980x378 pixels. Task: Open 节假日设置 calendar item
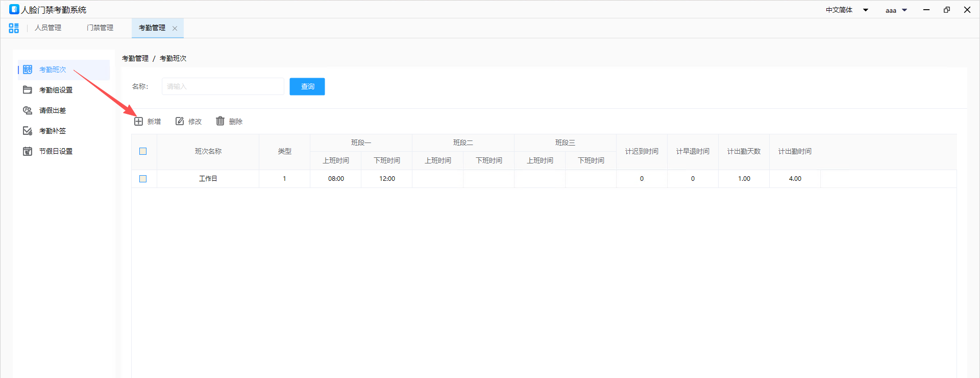[x=55, y=151]
